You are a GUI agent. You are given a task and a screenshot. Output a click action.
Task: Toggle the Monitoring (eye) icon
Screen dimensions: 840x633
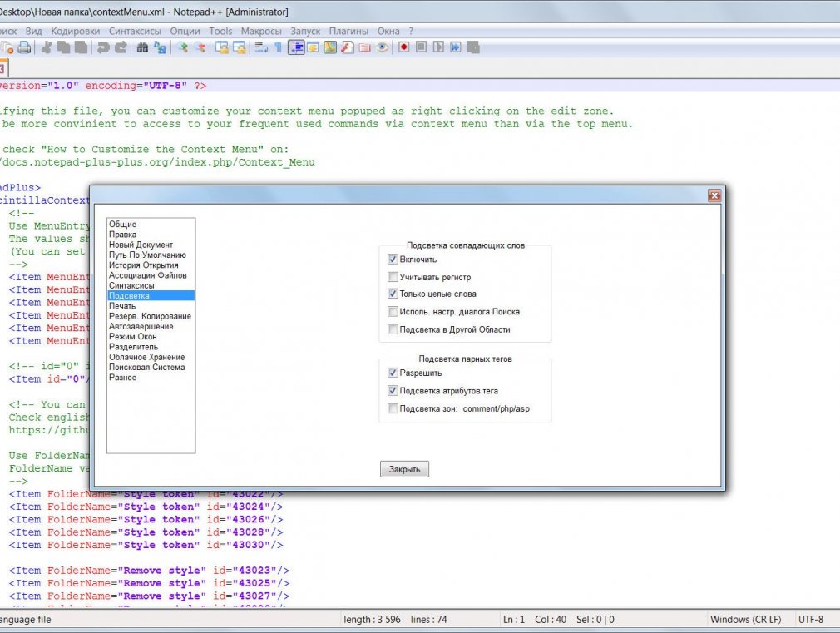click(x=382, y=47)
